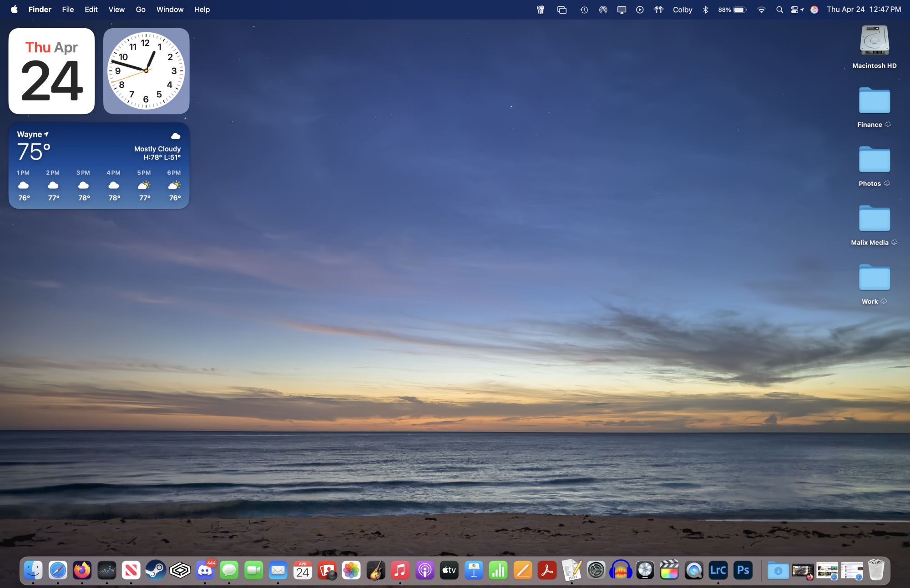Launch GarageBand from the Dock
910x588 pixels.
(x=376, y=570)
